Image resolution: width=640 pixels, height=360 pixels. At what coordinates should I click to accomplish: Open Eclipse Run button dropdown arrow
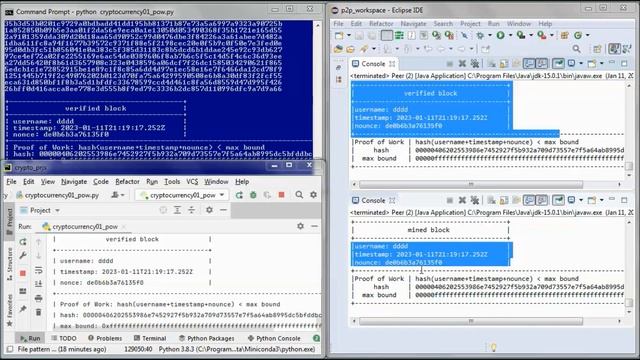click(x=510, y=36)
